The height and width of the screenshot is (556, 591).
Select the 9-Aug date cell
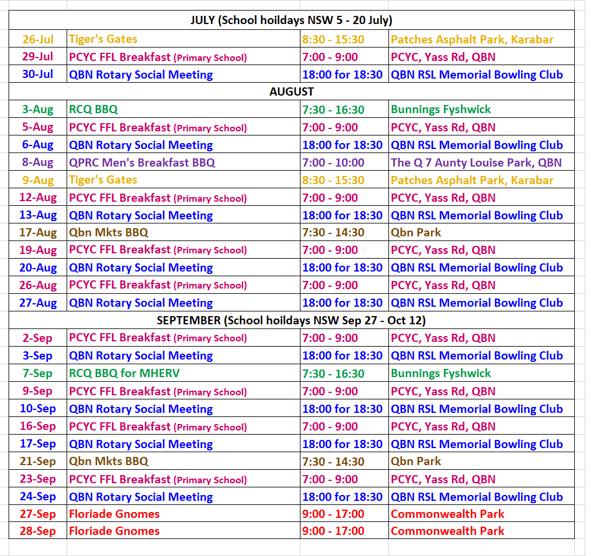point(38,180)
